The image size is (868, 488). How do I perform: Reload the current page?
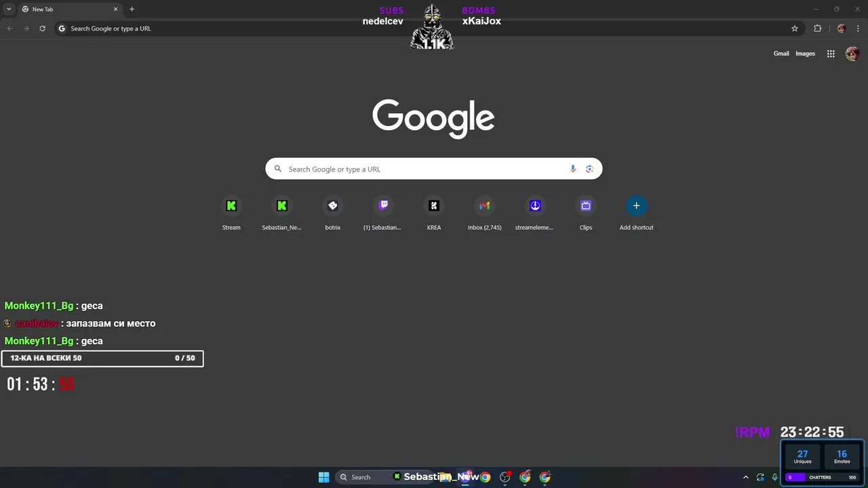[x=42, y=28]
